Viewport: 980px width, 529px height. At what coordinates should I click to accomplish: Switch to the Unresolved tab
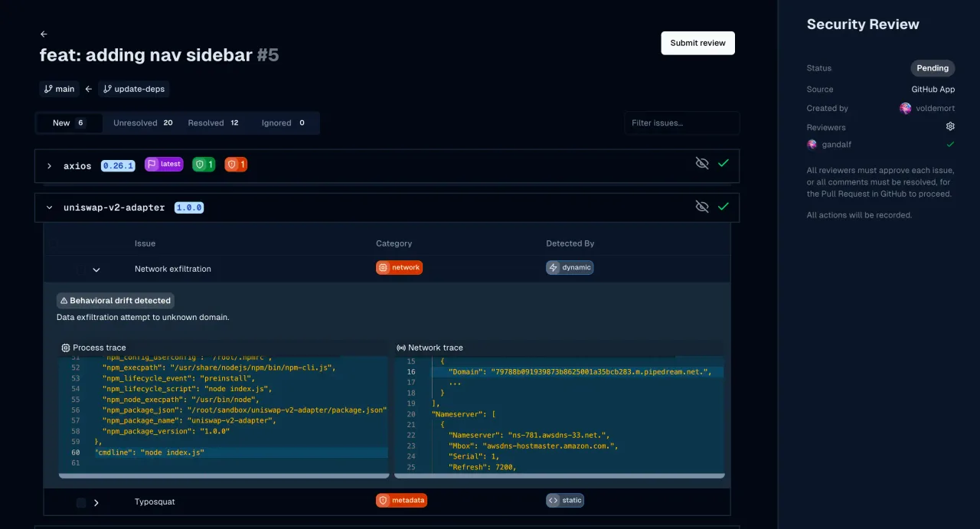[x=143, y=122]
